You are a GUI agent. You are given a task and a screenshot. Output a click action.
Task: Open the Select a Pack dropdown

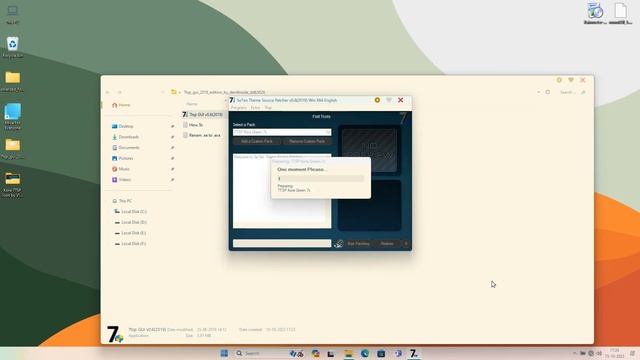(x=282, y=132)
